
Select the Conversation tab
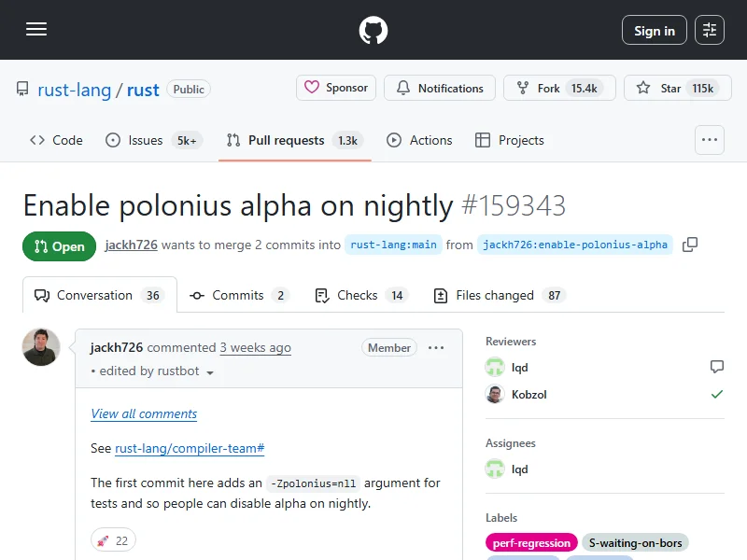coord(100,295)
